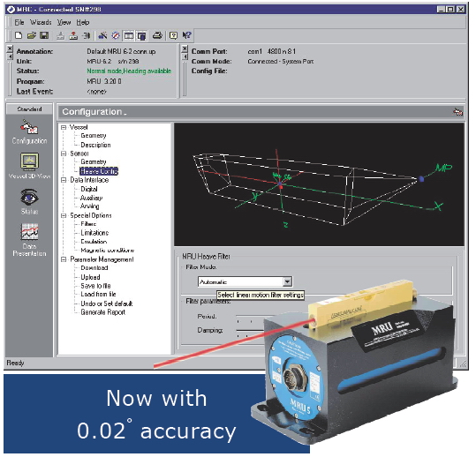
Task: Open a configuration file with folder icon
Action: (31, 36)
